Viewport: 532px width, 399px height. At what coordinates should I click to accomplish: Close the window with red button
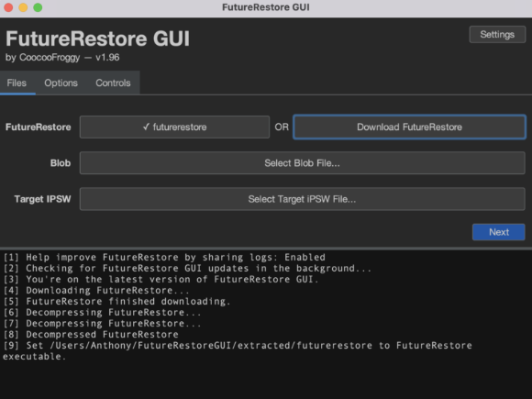8,7
